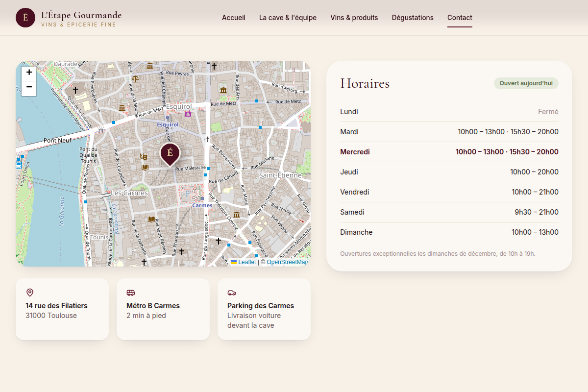
Task: Click the Pont Neuf label on map
Action: pyautogui.click(x=57, y=141)
